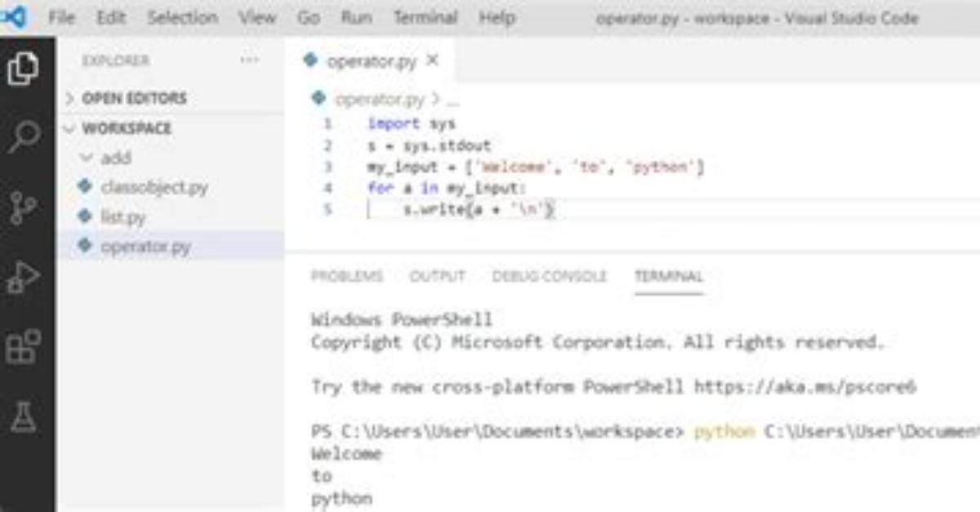Open the Search view in activity bar
Screen dimensions: 980x512
(x=24, y=137)
